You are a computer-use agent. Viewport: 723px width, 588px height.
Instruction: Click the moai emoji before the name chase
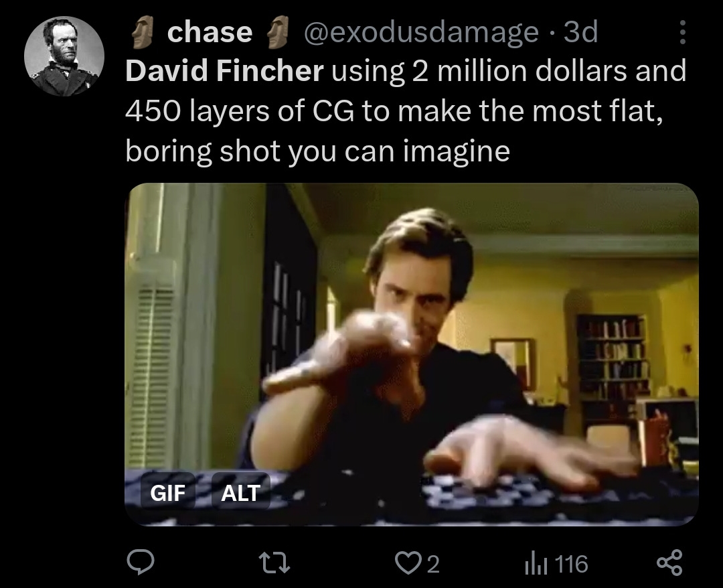point(142,32)
